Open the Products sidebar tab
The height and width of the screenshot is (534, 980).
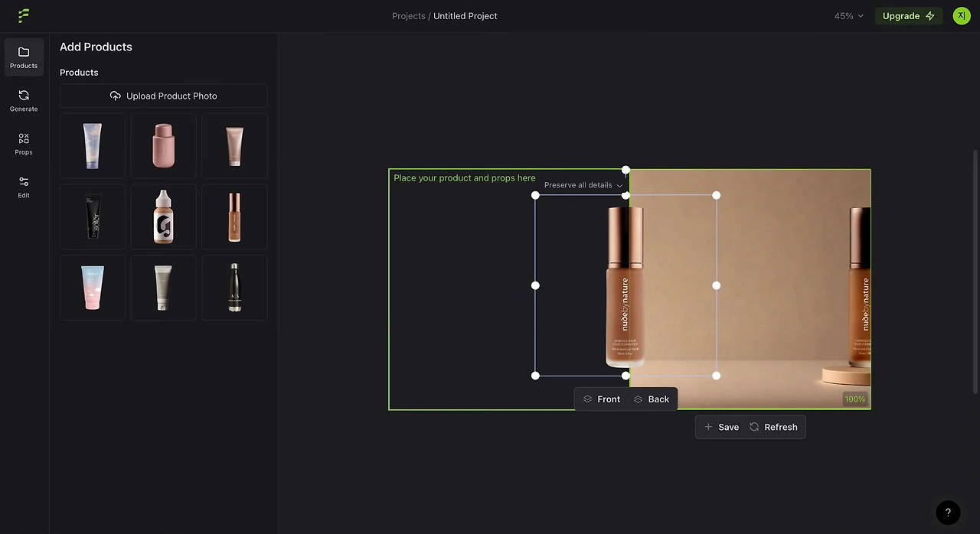[x=24, y=57]
